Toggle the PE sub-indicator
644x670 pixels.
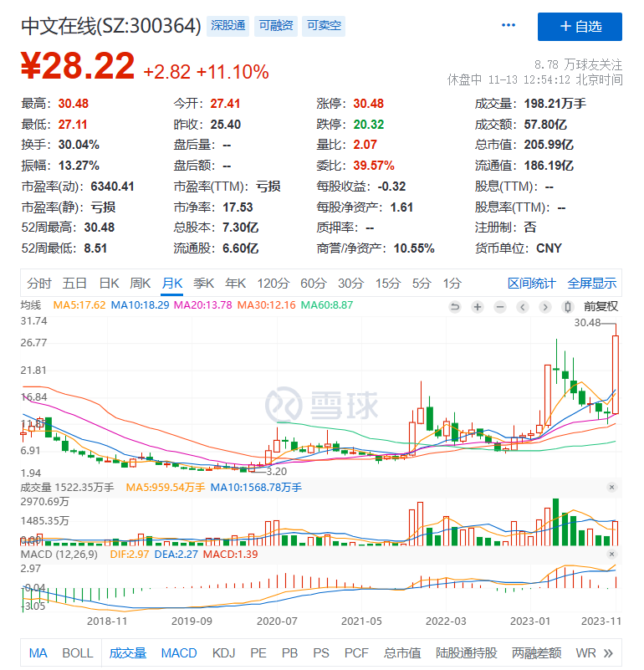coord(258,653)
